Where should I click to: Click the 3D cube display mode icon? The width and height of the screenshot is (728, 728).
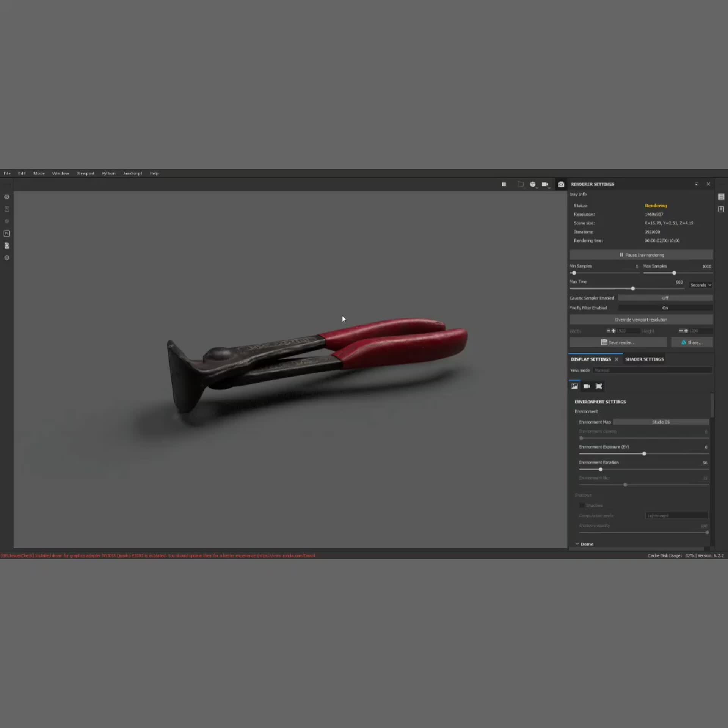point(532,184)
